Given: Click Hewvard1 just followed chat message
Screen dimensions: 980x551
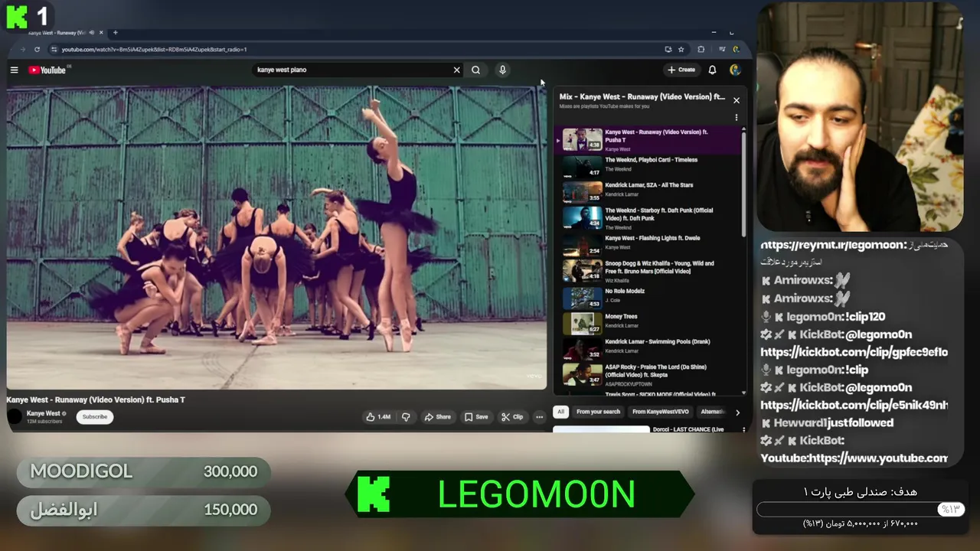Looking at the screenshot, I should click(x=827, y=422).
